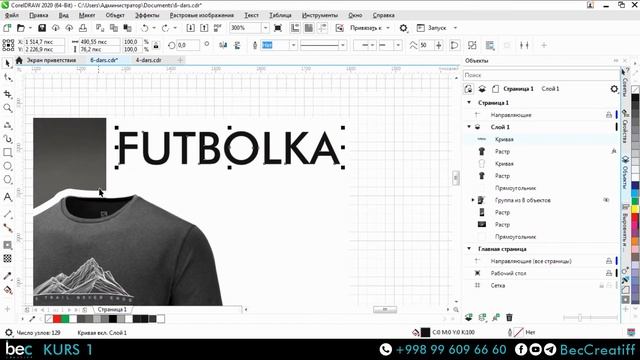The width and height of the screenshot is (640, 360).
Task: Select red swatch in document palette
Action: pos(57,319)
